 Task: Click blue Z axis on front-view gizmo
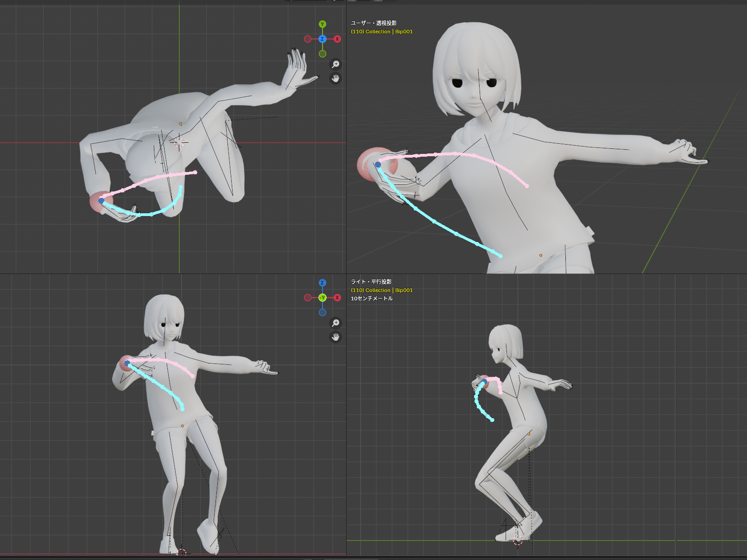pyautogui.click(x=323, y=283)
